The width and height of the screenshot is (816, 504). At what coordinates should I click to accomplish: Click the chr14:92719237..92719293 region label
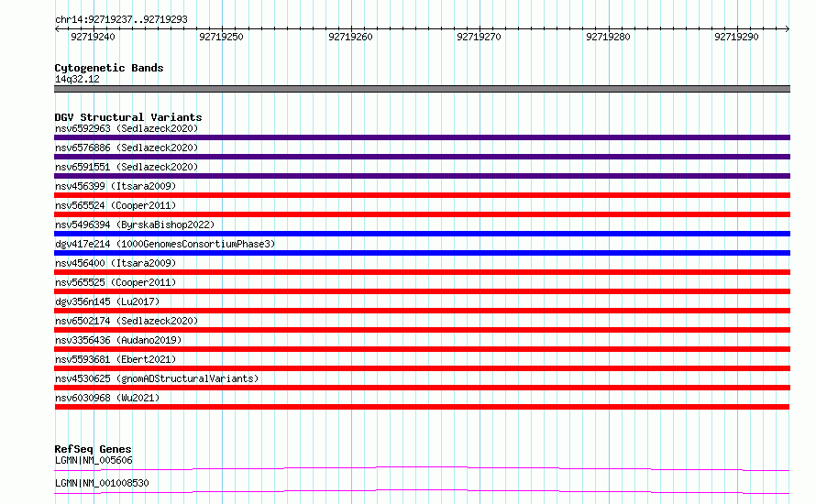(x=121, y=20)
